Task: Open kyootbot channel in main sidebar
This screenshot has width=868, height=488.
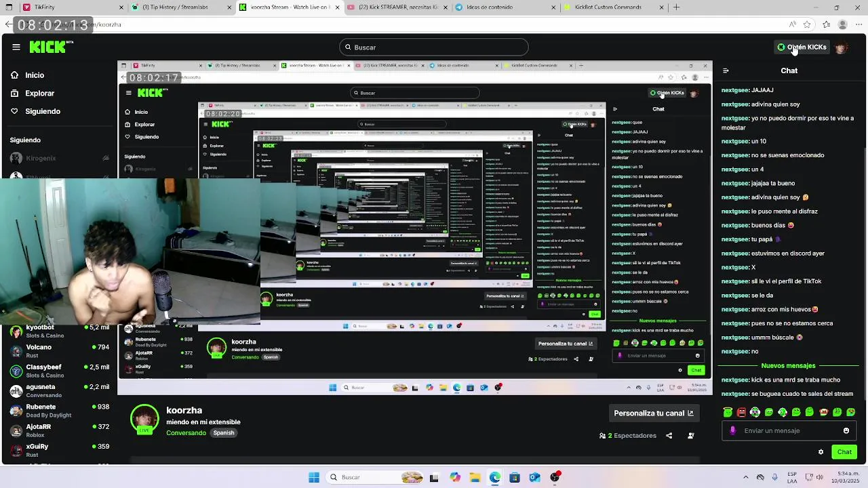Action: point(60,331)
